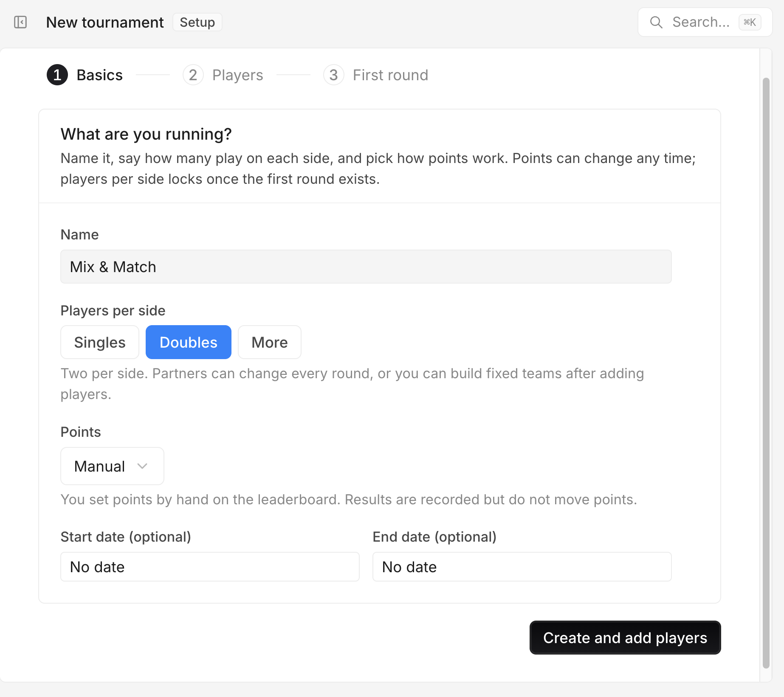This screenshot has height=697, width=784.
Task: Click the Setup badge
Action: 197,22
